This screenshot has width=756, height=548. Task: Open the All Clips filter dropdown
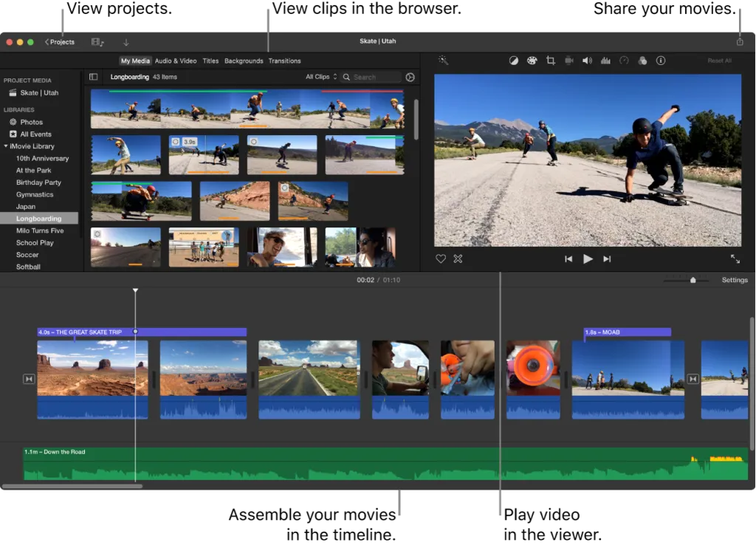point(321,77)
